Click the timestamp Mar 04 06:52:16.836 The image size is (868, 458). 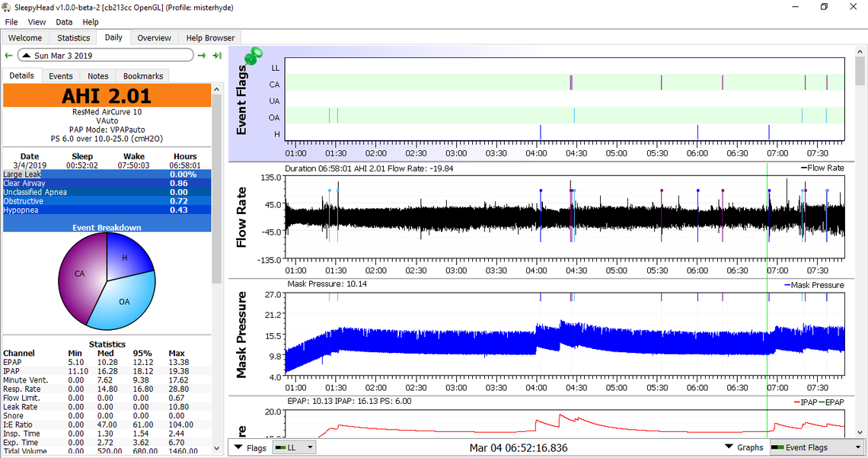(519, 447)
